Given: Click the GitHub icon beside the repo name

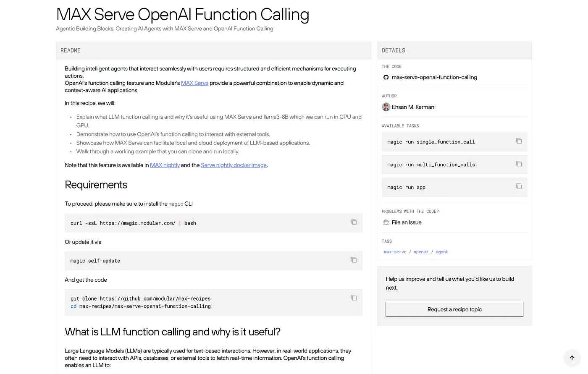Looking at the screenshot, I should tap(386, 77).
